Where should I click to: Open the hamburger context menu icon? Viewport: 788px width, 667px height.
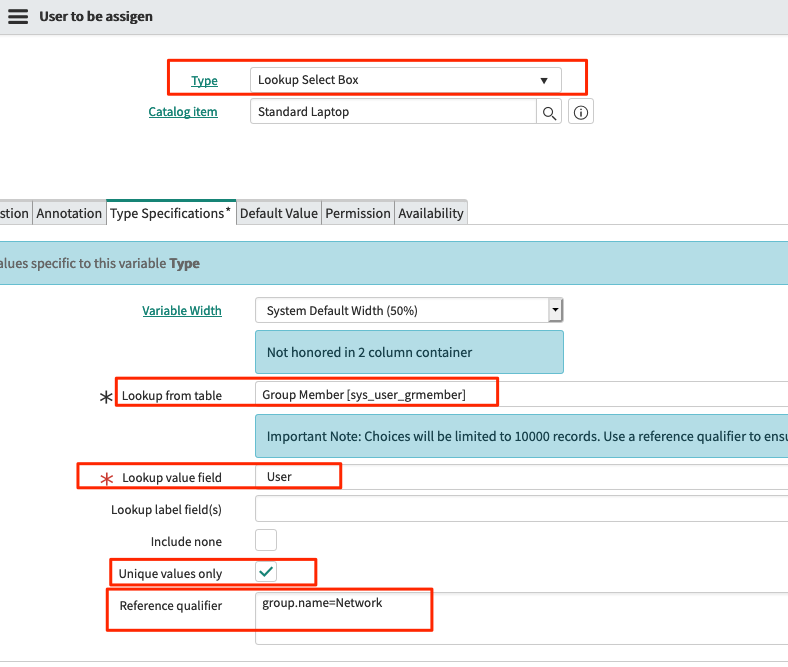pos(18,17)
